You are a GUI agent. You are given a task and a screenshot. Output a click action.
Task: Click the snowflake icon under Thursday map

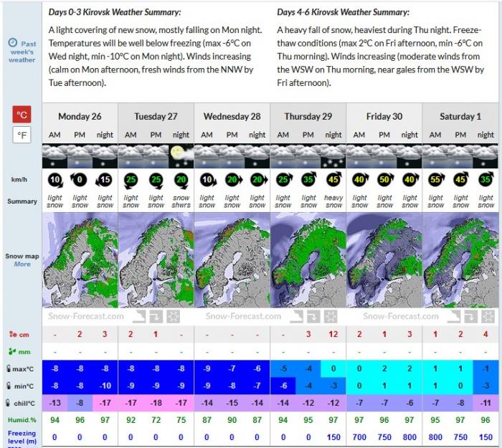point(331,317)
